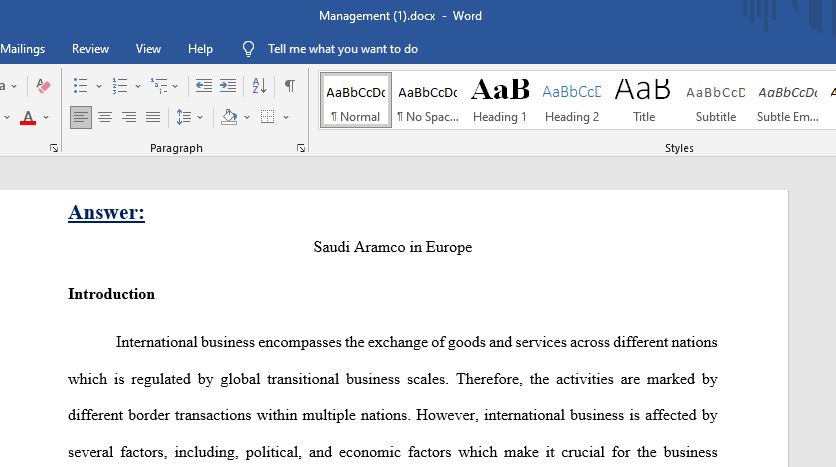Screen dimensions: 836x467
Task: Apply bullet list formatting
Action: point(81,85)
